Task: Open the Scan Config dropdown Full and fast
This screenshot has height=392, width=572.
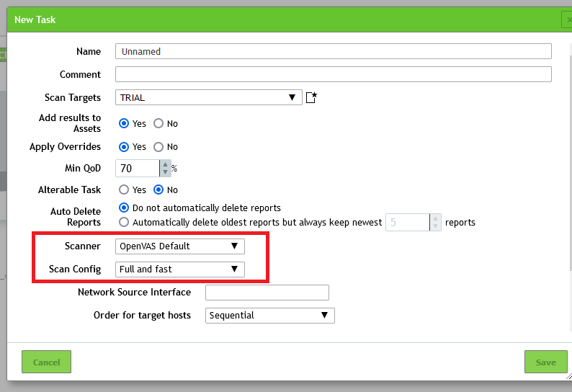Action: [x=180, y=269]
